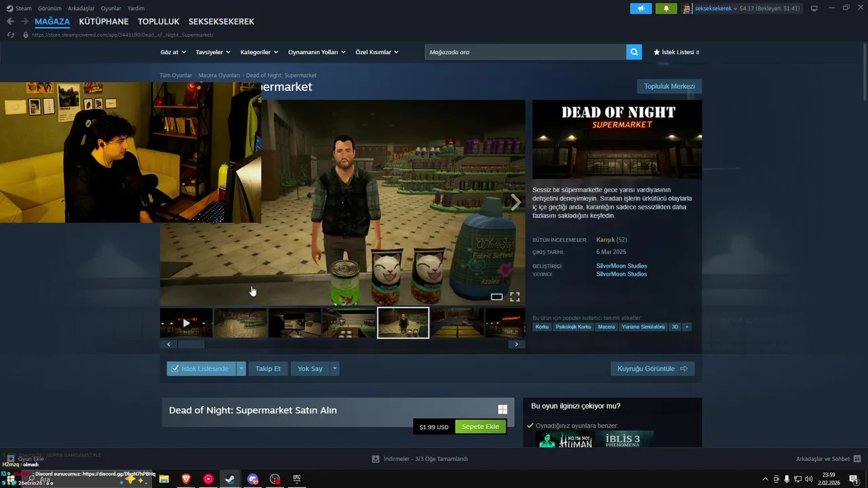The height and width of the screenshot is (488, 868).
Task: Expand the Tavsiyeler menu
Action: click(213, 52)
